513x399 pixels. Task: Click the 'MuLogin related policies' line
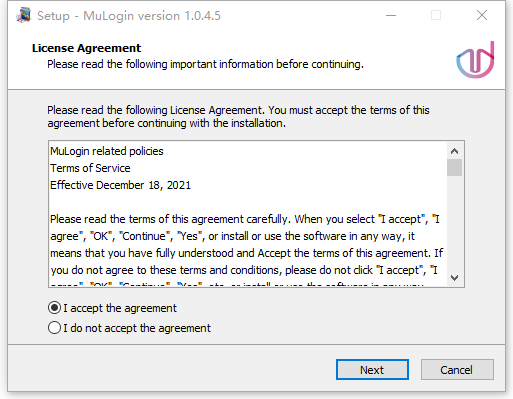point(107,151)
